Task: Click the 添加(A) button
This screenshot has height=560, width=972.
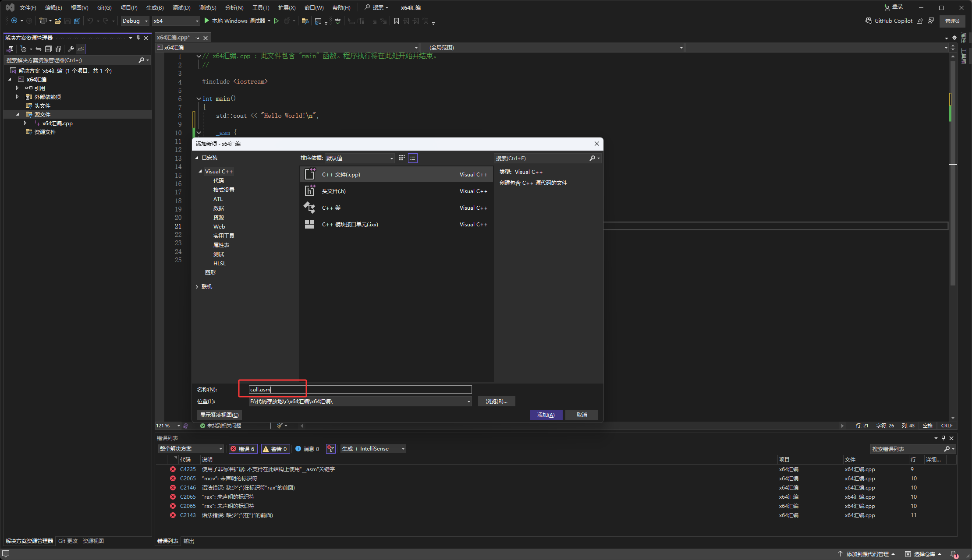Action: [546, 415]
